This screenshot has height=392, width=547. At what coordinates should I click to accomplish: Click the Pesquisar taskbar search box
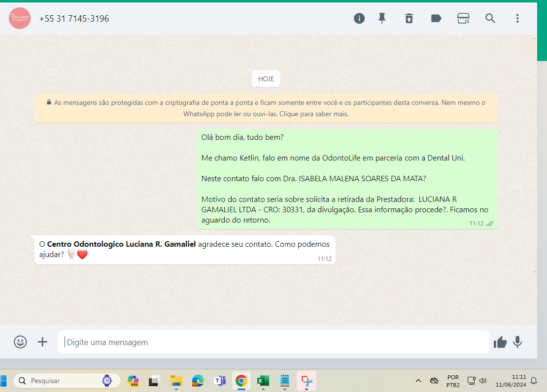[x=67, y=381]
